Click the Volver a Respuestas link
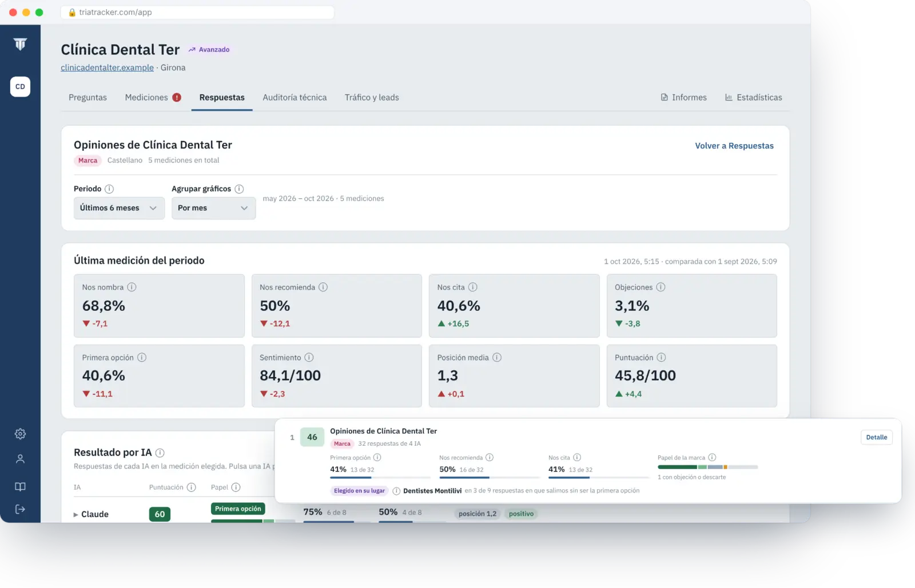Screen dimensions: 915x588 point(734,146)
